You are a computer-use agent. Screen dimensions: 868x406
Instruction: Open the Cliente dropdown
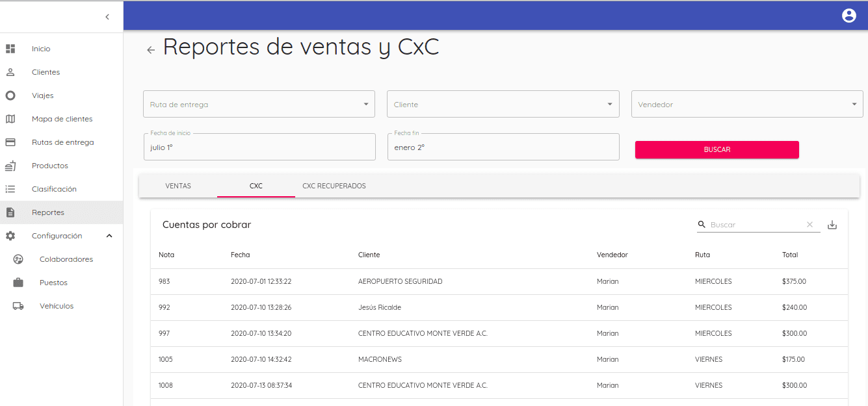click(x=503, y=104)
